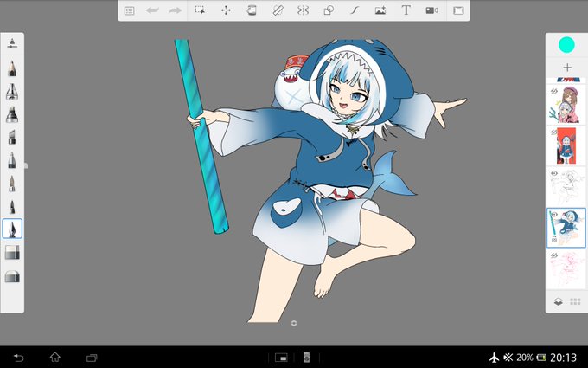Screen dimensions: 588x368
Task: Select the small dark ballpoint pen
Action: 12,206
